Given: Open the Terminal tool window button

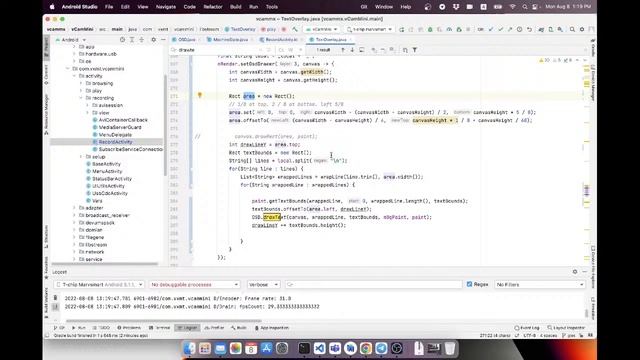Looking at the screenshot, I should pyautogui.click(x=160, y=328).
